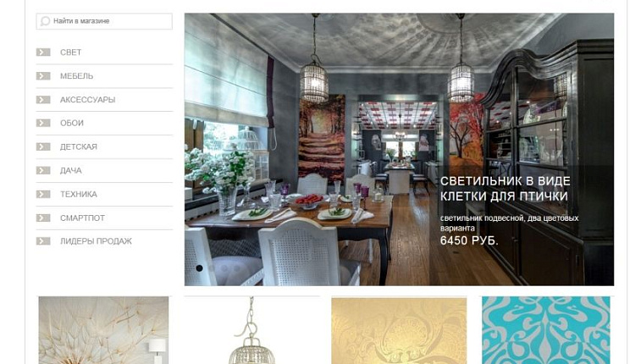This screenshot has height=364, width=635.
Task: Click the 6450 РУБ. price on the banner
Action: click(x=469, y=240)
